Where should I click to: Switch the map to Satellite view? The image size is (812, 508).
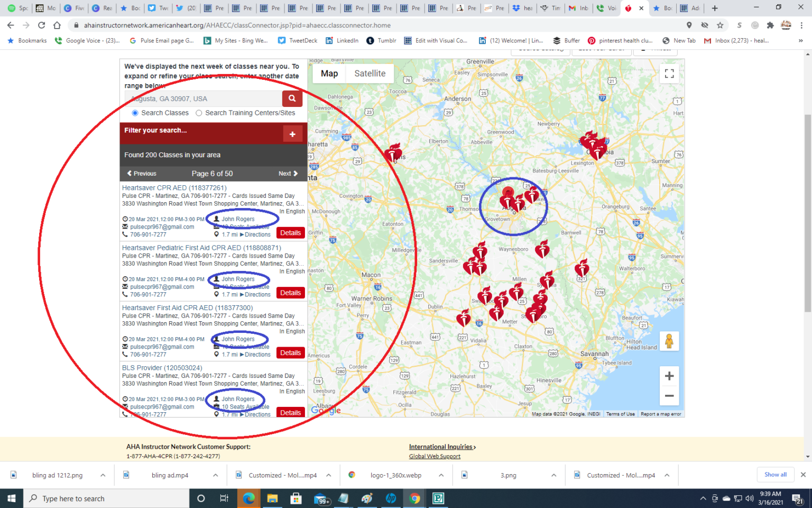[x=370, y=74]
